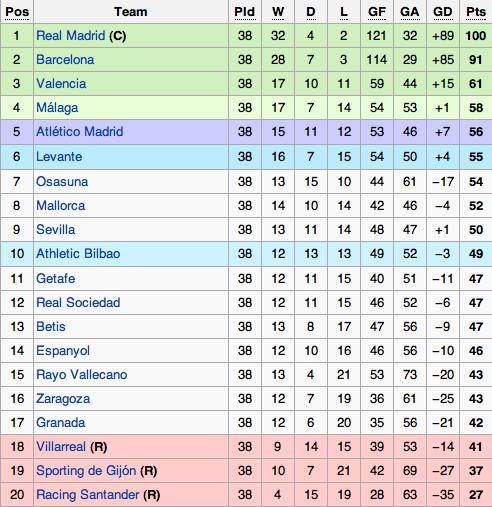The width and height of the screenshot is (492, 507).
Task: Open the Osasuna link
Action: click(62, 182)
